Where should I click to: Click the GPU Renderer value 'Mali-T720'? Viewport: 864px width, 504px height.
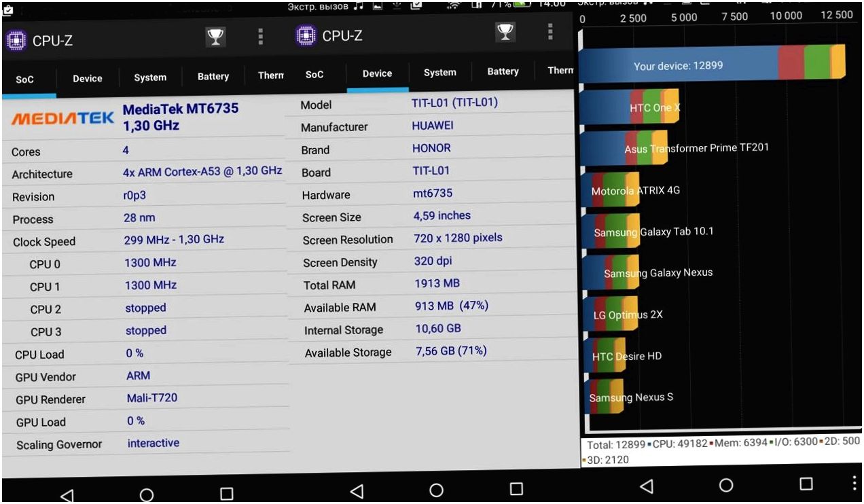(152, 398)
